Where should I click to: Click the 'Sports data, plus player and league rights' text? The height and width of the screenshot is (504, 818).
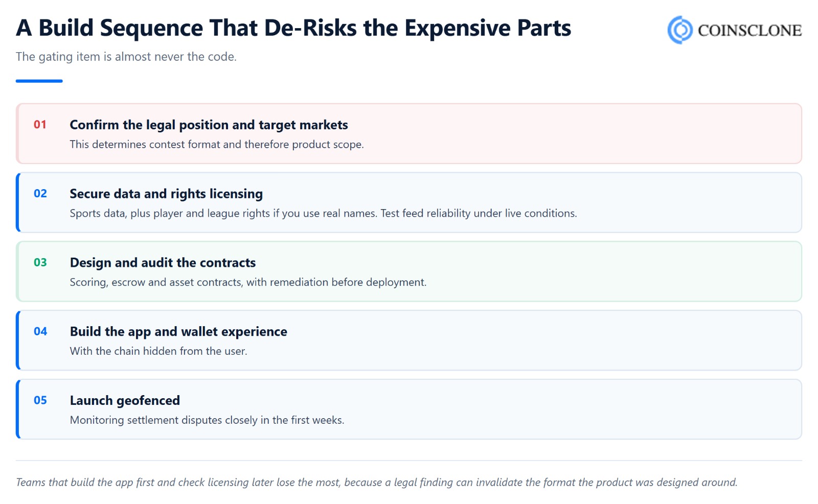[x=323, y=213]
